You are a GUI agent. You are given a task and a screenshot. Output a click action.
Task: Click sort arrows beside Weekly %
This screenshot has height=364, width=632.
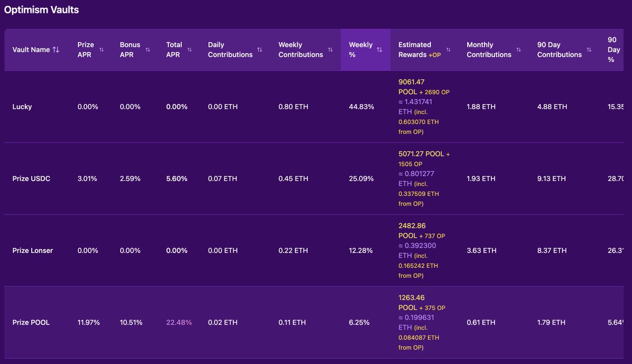click(379, 50)
